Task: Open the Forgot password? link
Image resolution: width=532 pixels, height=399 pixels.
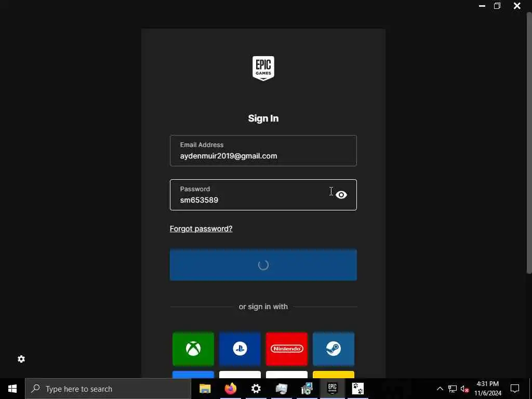Action: tap(201, 229)
